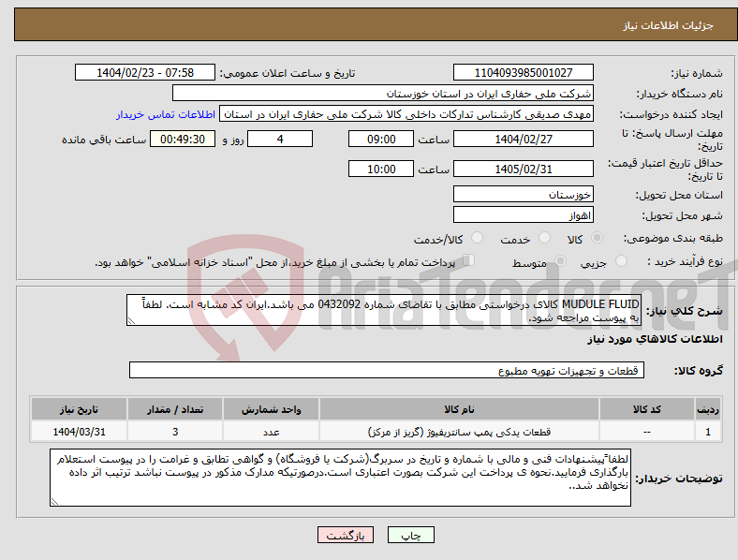Click the announcement date field 1404/02/23 - 07:58
Image resolution: width=738 pixels, height=560 pixels.
click(145, 72)
